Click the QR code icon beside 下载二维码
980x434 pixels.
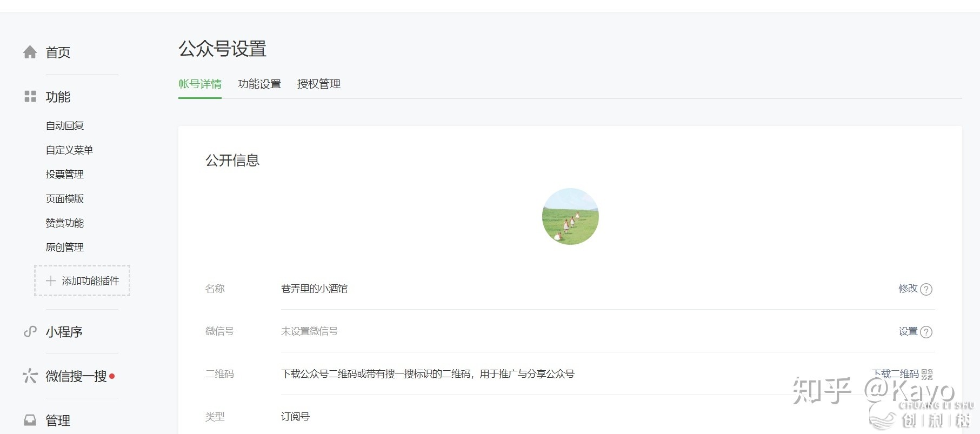click(927, 374)
